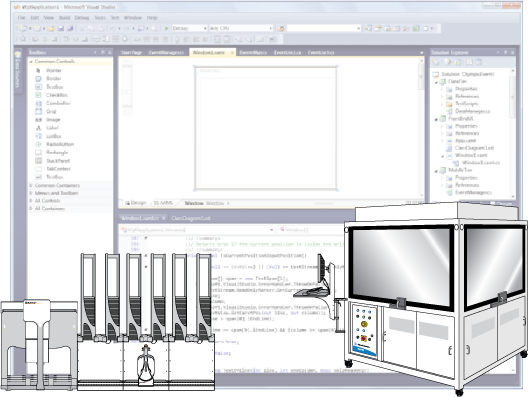Switch to the Design view tab

135,203
